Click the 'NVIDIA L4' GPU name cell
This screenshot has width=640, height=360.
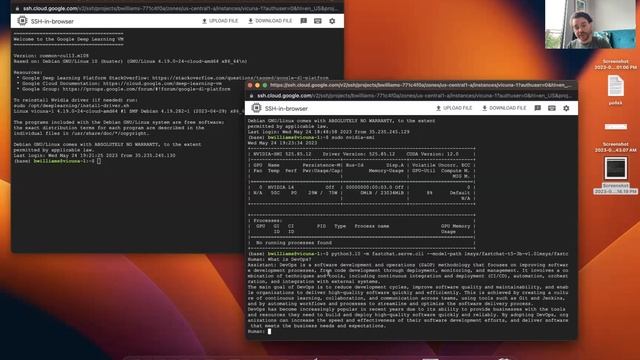280,187
